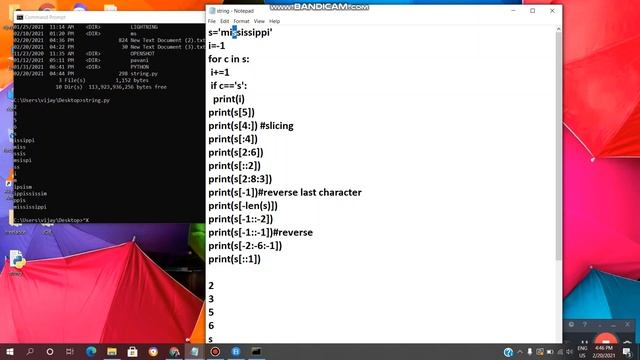
Task: Open the Chrome icon next to Notepad
Action: 174,351
